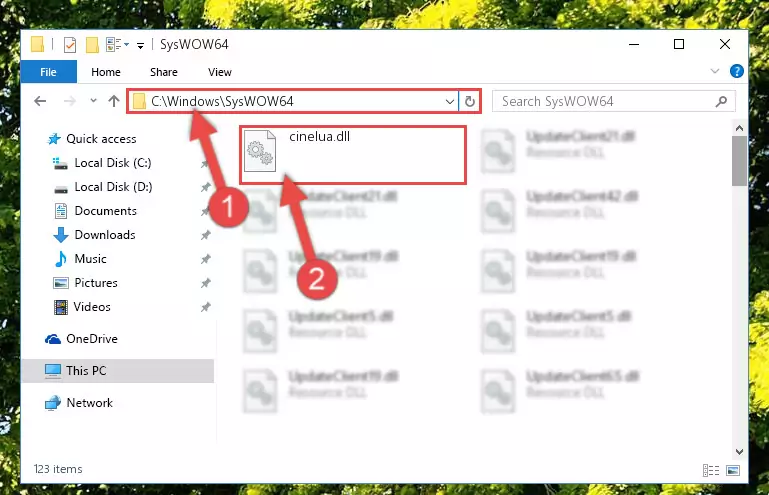Viewport: 769px width, 495px height.
Task: Click the pin icon beside Downloads
Action: pos(205,235)
